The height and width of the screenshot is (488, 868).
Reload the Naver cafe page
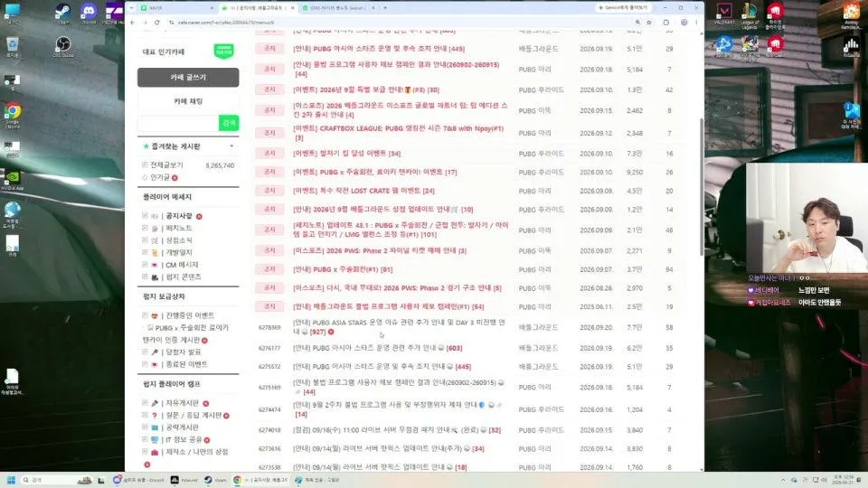coord(157,23)
